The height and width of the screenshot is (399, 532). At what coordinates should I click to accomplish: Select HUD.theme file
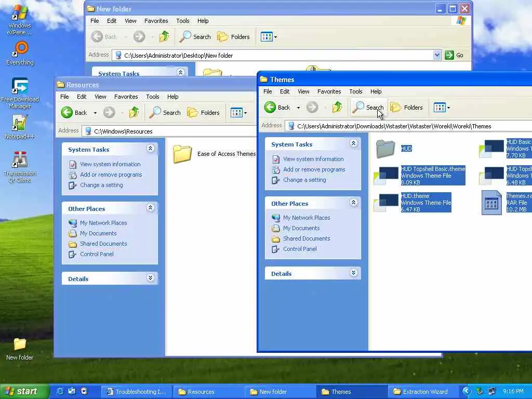pos(412,203)
